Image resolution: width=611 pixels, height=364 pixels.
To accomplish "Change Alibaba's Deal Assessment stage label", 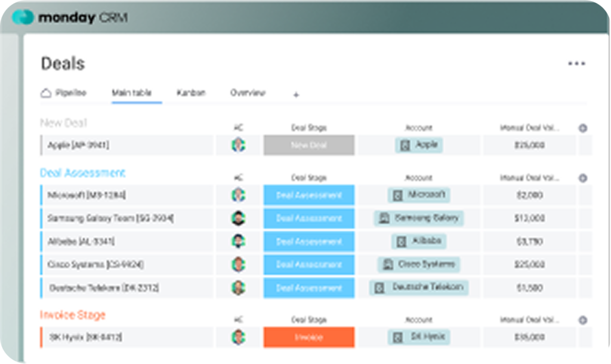I will (x=309, y=241).
